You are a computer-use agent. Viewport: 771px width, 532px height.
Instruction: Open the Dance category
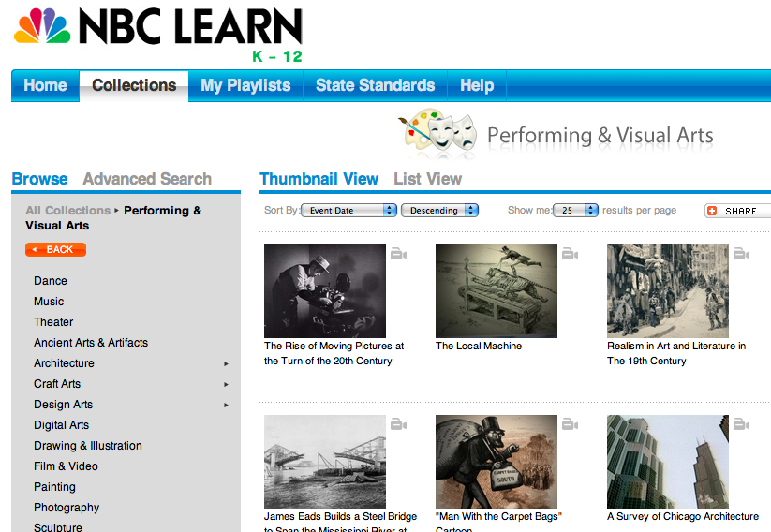pyautogui.click(x=51, y=281)
